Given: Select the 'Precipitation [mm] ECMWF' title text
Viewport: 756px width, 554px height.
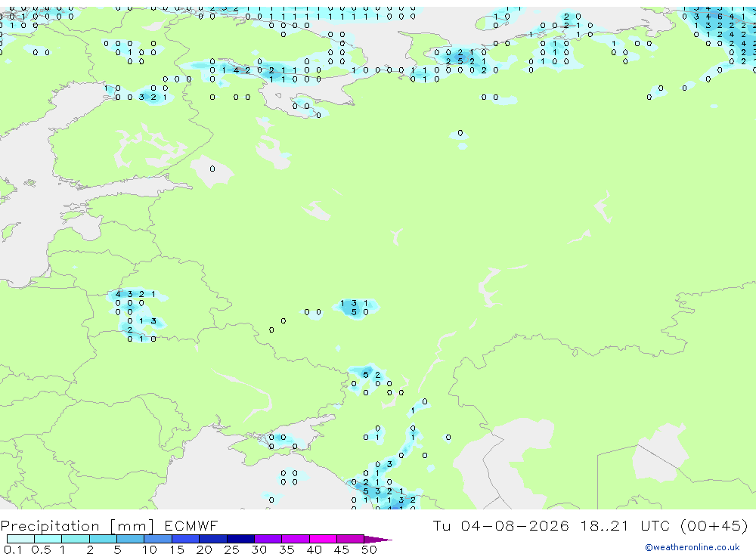Looking at the screenshot, I should 109,525.
